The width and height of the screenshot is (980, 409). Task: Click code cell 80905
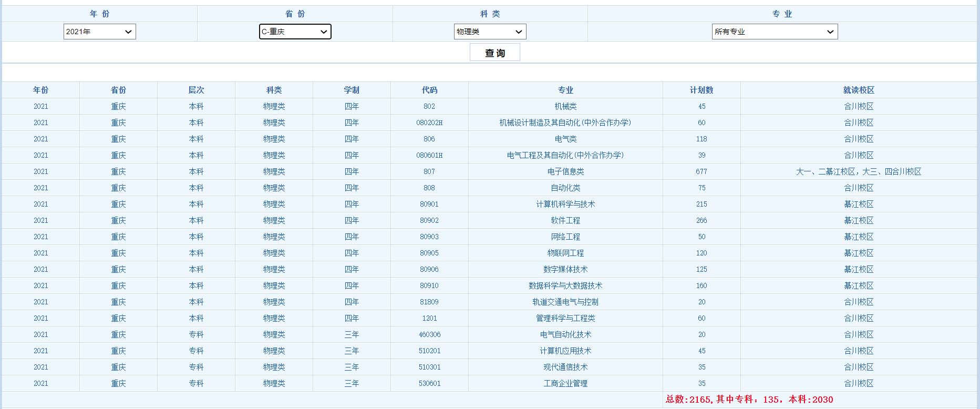(429, 253)
